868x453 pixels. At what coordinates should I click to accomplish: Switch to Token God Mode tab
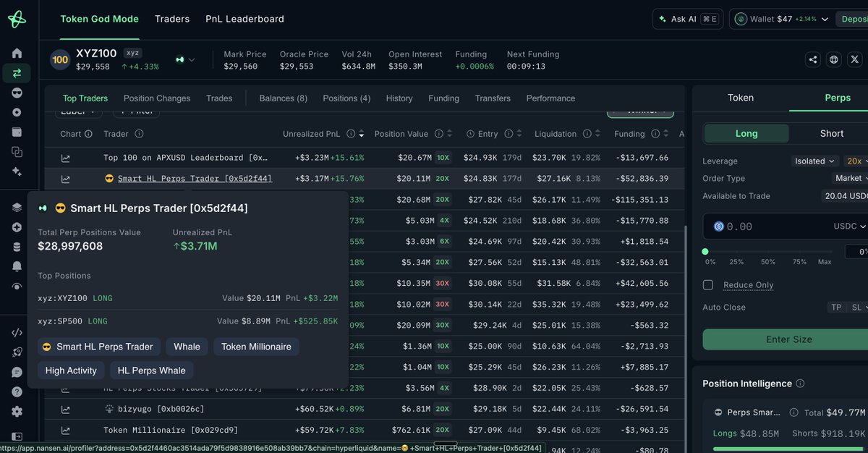click(x=99, y=19)
